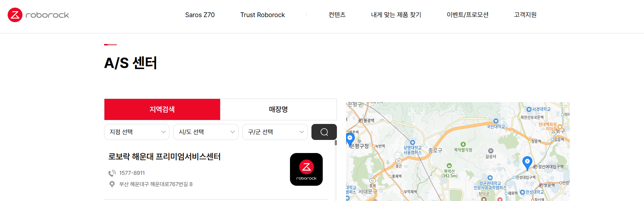Click the 북한산보국문역 label on map
The width and height of the screenshot is (644, 201).
coord(532,117)
